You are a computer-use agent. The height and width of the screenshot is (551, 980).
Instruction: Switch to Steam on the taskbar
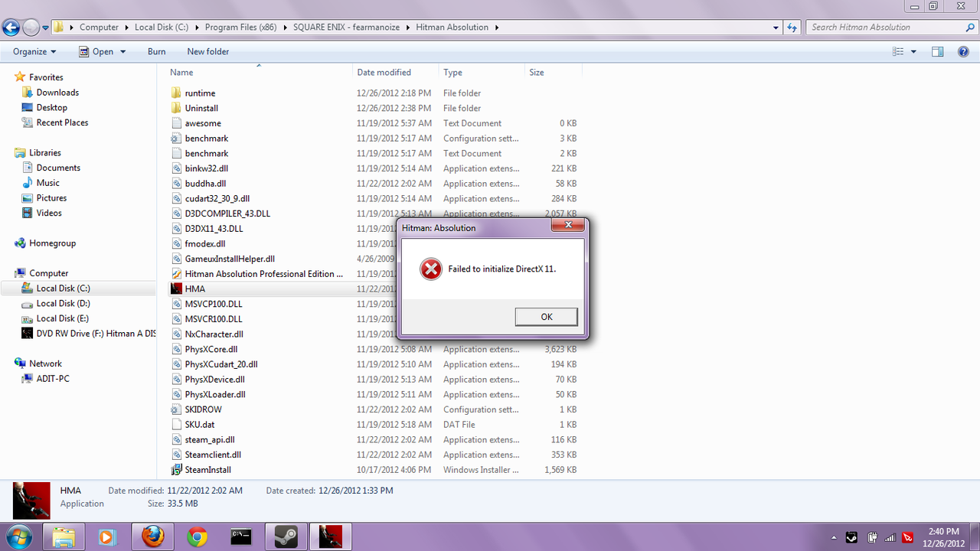[x=286, y=536]
